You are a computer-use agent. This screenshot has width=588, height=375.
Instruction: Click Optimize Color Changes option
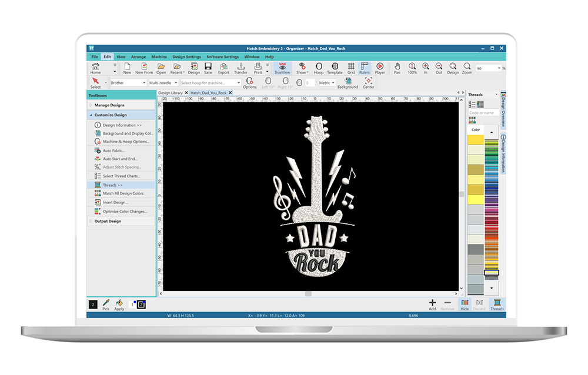coord(124,211)
